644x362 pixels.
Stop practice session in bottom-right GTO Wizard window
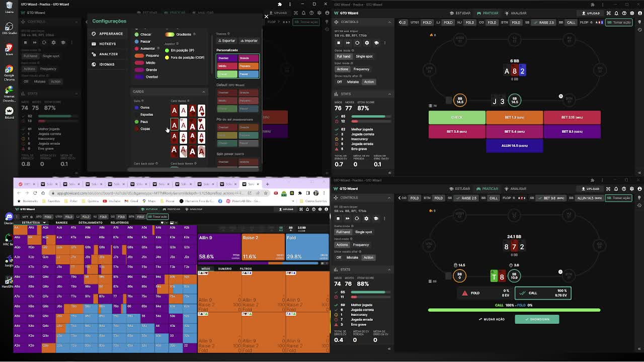pos(338,218)
